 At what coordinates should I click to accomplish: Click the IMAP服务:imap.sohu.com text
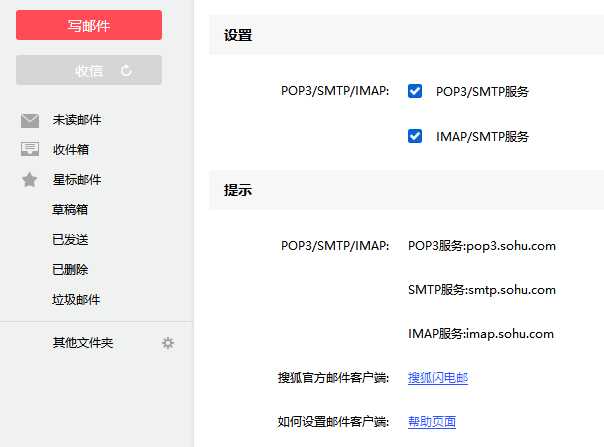(x=481, y=334)
